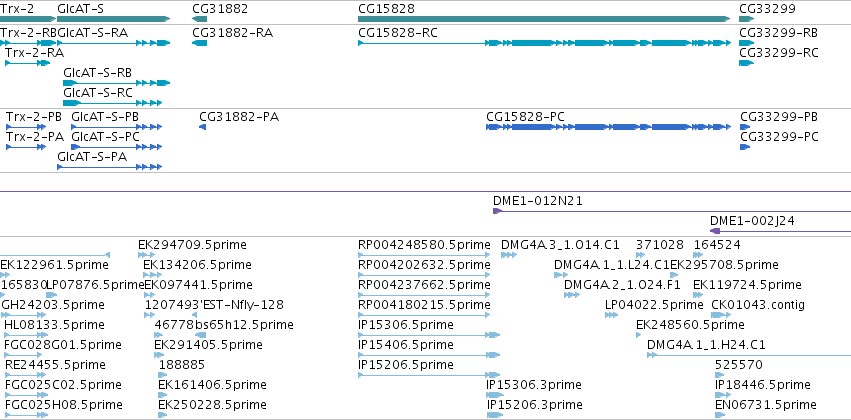Click the DME1-012N21 clone label
Viewport: 851px width, 420px height.
[537, 201]
